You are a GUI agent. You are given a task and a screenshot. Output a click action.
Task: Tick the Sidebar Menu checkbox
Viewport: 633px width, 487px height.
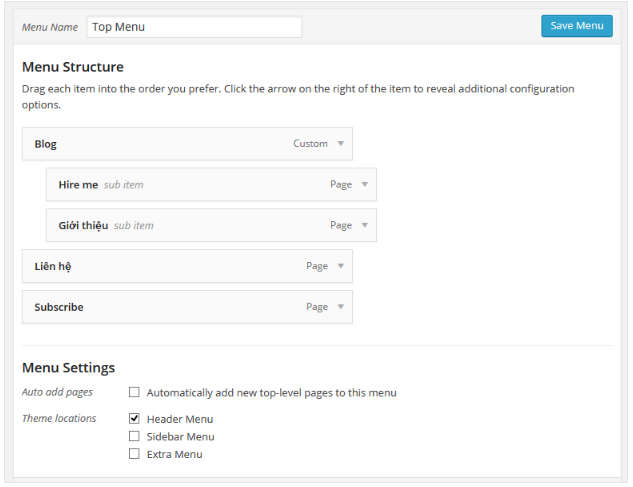coord(134,436)
